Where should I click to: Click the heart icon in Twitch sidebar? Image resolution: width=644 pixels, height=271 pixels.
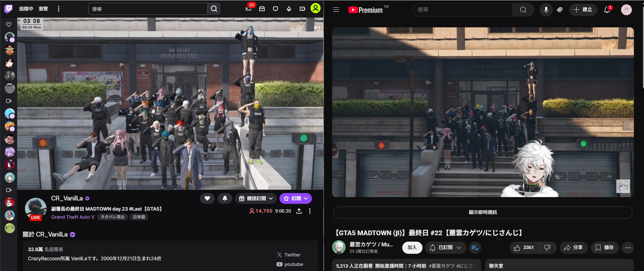[9, 24]
